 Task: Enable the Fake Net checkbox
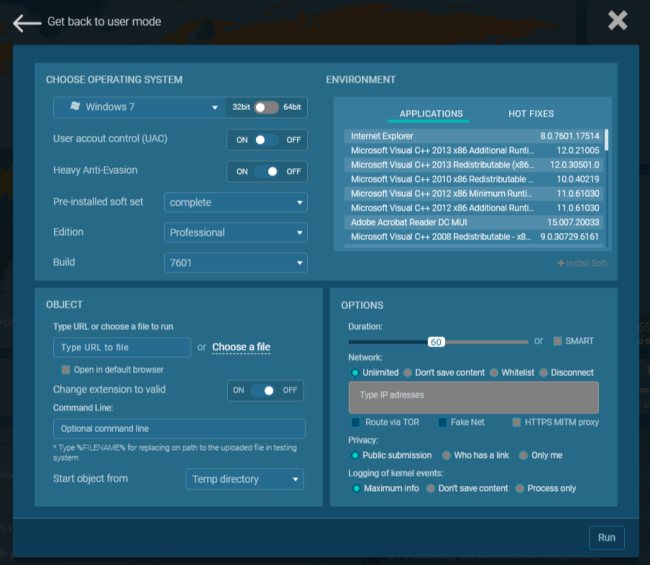(x=442, y=422)
